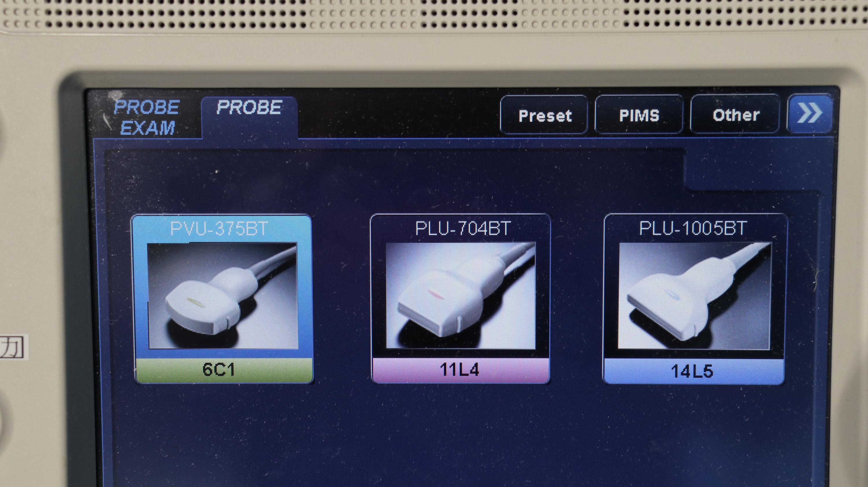This screenshot has height=487, width=868.
Task: Click the PIMS button
Action: click(639, 115)
